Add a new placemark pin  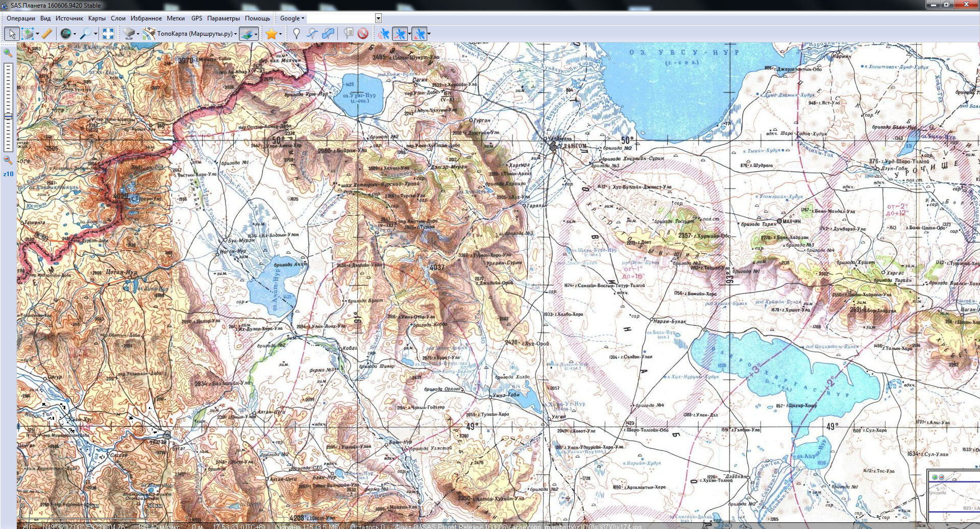pos(297,34)
